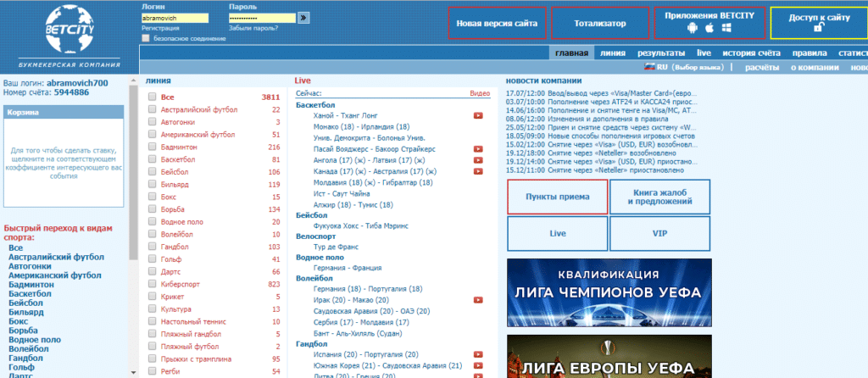Image resolution: width=868 pixels, height=378 pixels.
Task: Open the результаты tab
Action: tap(661, 53)
